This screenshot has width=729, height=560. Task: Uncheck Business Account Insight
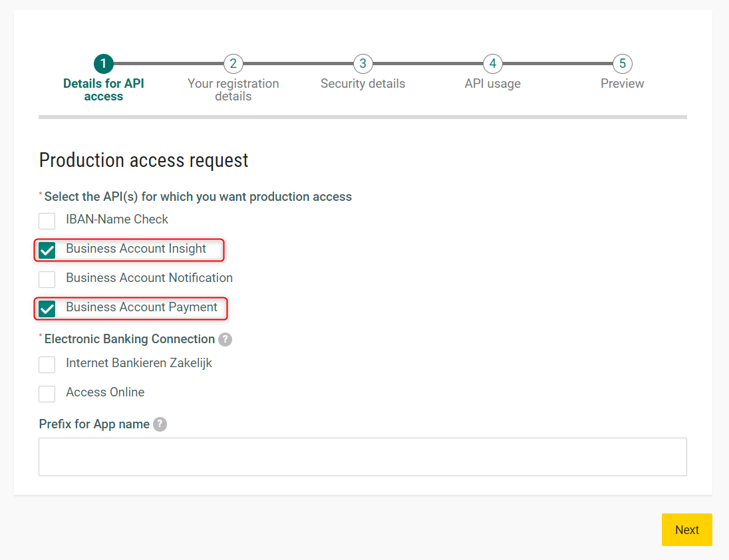point(47,249)
